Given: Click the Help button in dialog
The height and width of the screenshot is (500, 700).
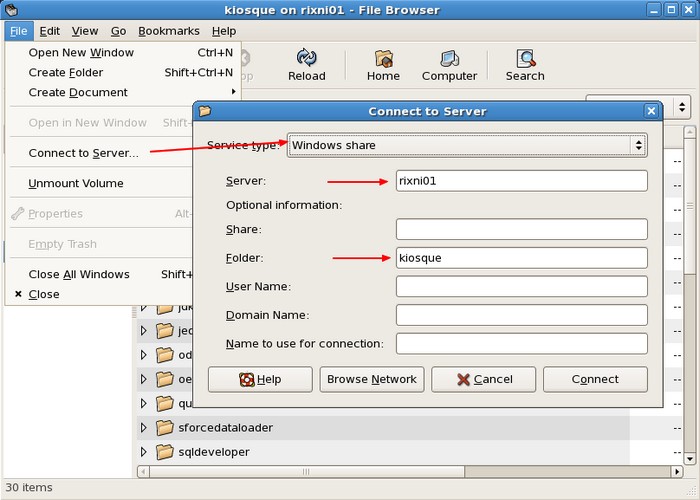Looking at the screenshot, I should (260, 379).
